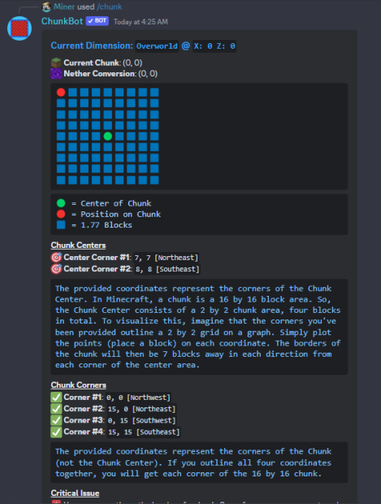Click the X: 0 Z: 0 coordinate tag
Screen dimensions: 381x504
pos(215,46)
